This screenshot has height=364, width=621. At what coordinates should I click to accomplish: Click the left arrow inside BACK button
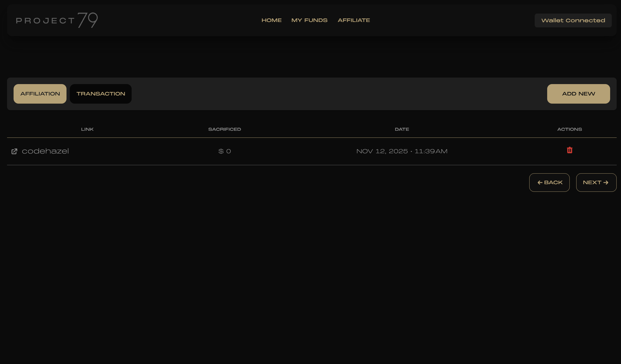tap(540, 182)
